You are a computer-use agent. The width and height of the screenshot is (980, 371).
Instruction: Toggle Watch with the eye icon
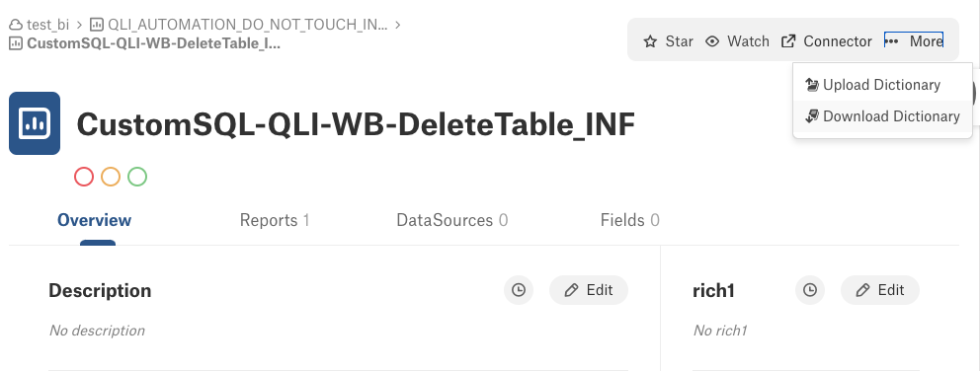point(712,41)
